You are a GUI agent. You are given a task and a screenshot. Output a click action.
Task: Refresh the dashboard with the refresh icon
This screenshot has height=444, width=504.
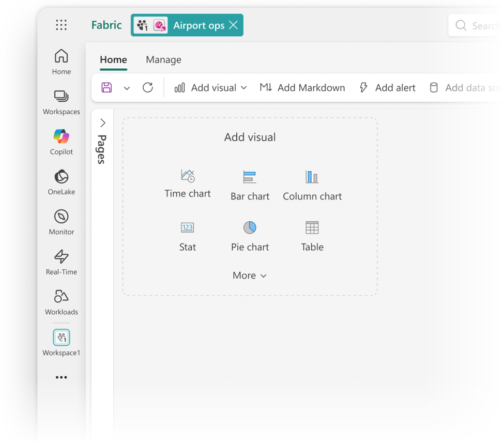[x=148, y=87]
